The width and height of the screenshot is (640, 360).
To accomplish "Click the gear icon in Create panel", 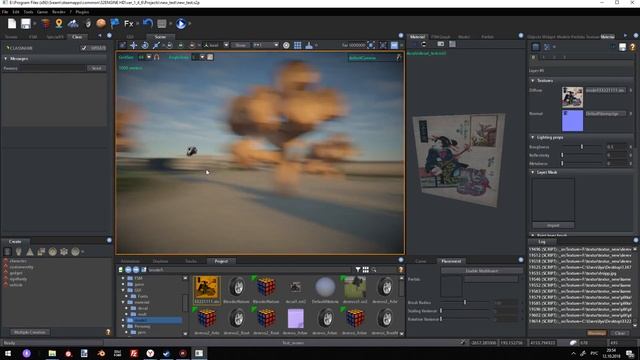I will coord(64,252).
